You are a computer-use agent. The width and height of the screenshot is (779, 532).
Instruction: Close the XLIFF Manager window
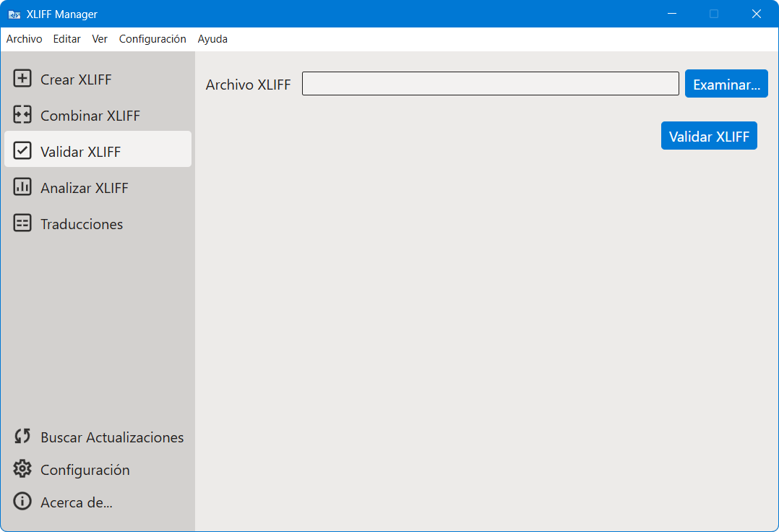pos(756,14)
